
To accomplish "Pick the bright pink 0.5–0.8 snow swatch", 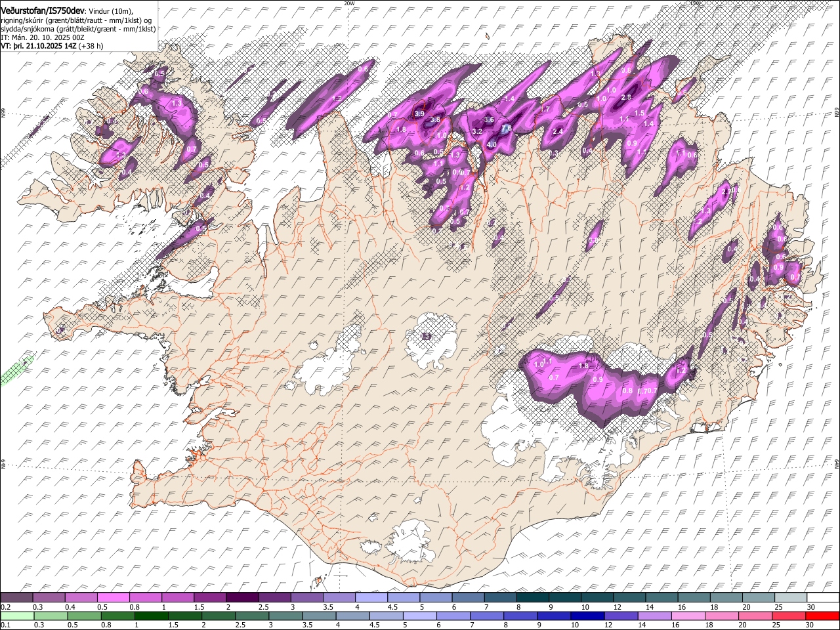I will [x=113, y=597].
